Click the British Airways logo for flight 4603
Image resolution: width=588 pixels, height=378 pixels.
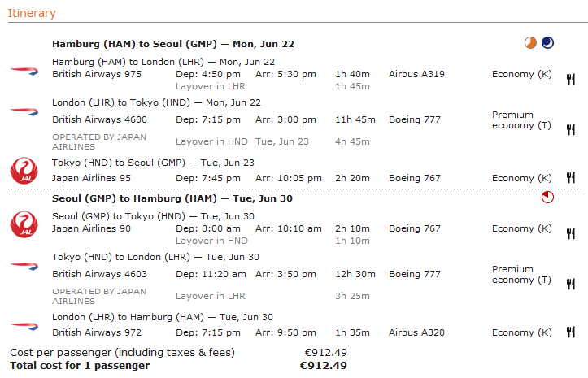click(x=24, y=266)
